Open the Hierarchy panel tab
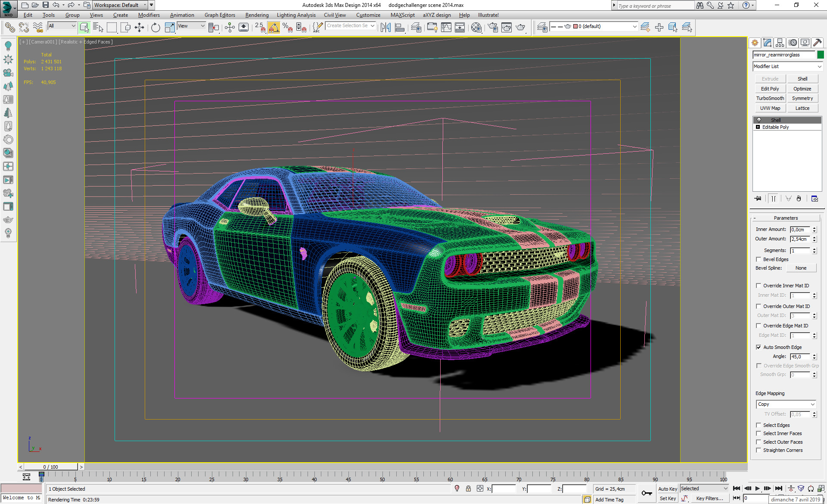The width and height of the screenshot is (827, 504). click(780, 43)
